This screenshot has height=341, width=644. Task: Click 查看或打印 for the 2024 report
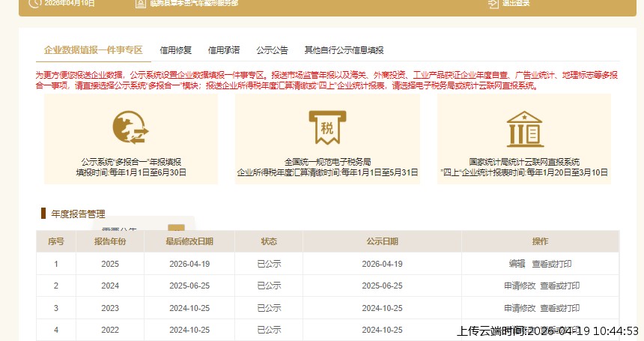click(560, 286)
